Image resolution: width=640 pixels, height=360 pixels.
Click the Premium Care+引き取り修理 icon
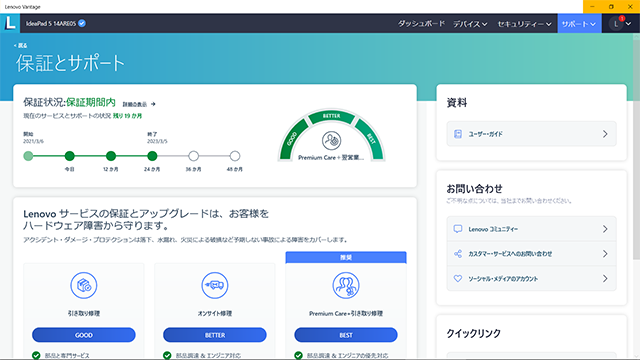pyautogui.click(x=346, y=285)
